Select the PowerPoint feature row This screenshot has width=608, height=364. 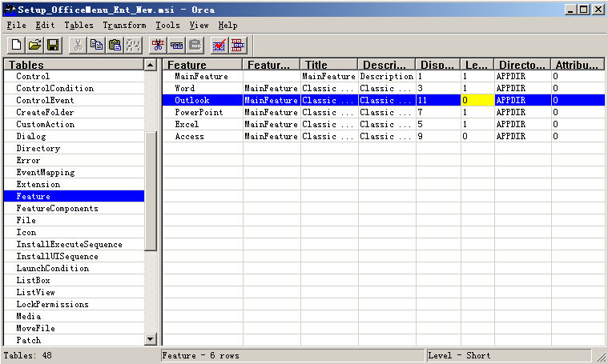pos(384,112)
